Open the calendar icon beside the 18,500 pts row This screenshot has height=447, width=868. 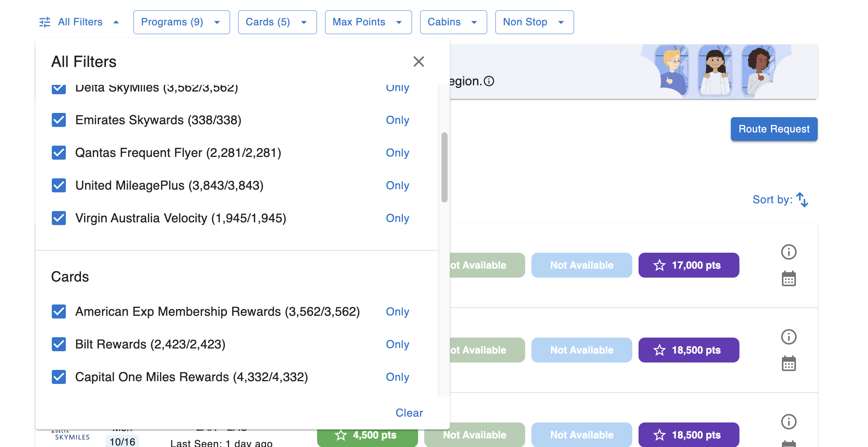coord(789,364)
